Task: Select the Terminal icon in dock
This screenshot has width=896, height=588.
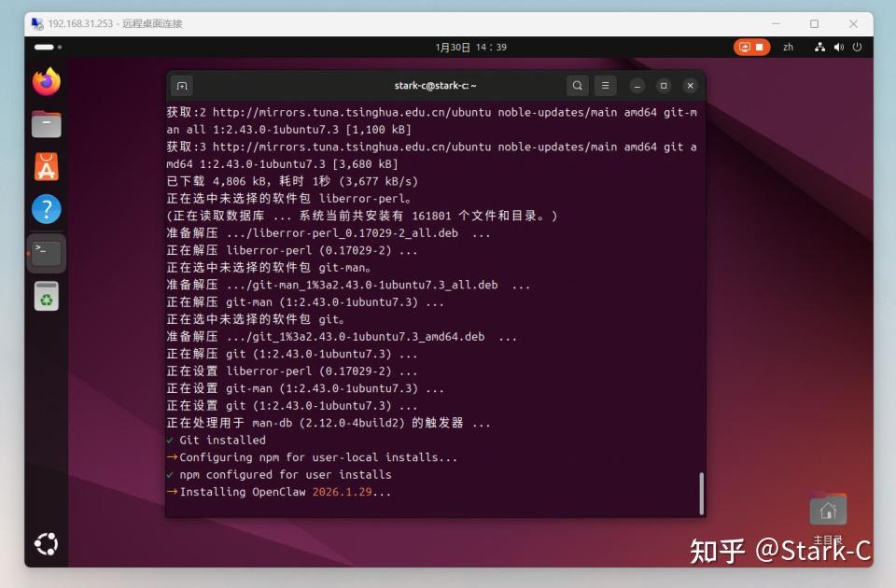Action: tap(47, 253)
